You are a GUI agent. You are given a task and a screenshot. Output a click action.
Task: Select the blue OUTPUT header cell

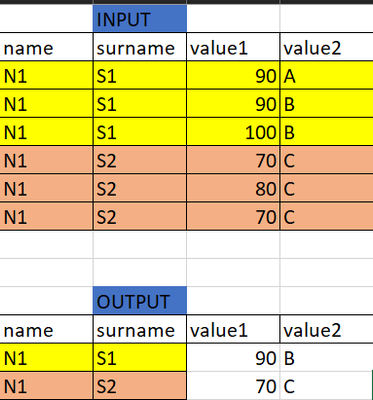(x=140, y=300)
